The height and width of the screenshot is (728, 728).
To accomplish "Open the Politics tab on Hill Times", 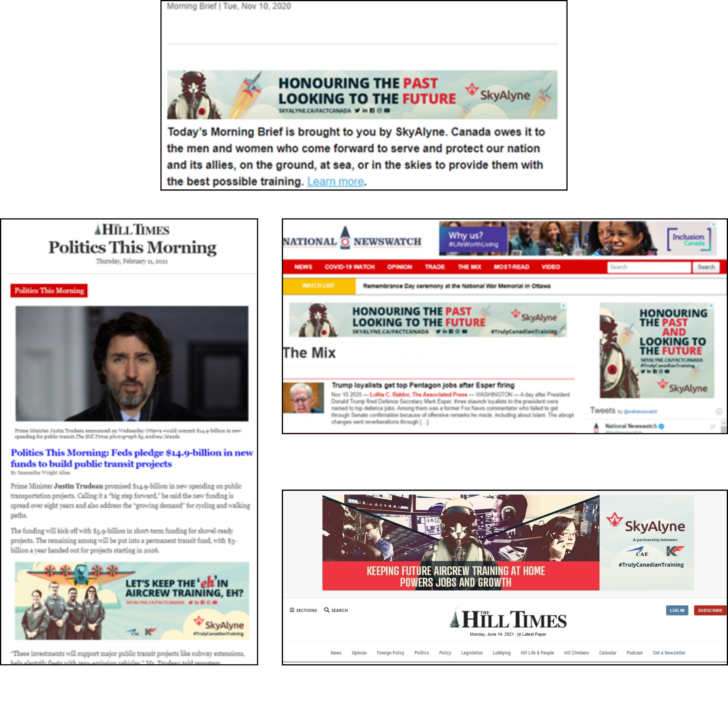I will pos(422,653).
